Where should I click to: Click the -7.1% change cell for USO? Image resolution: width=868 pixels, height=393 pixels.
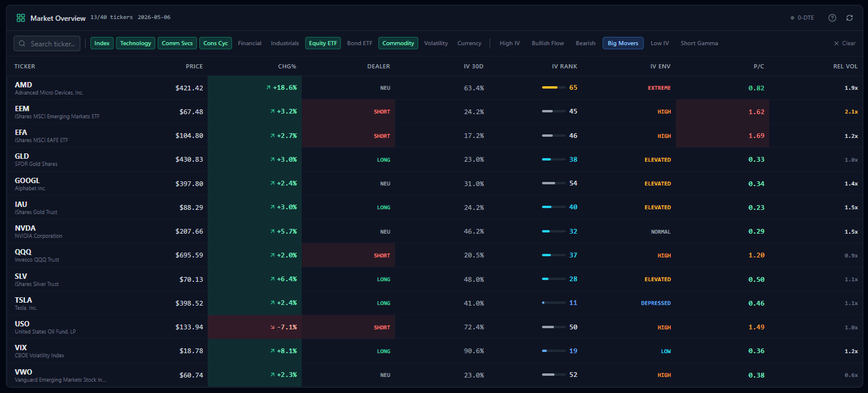pyautogui.click(x=255, y=327)
